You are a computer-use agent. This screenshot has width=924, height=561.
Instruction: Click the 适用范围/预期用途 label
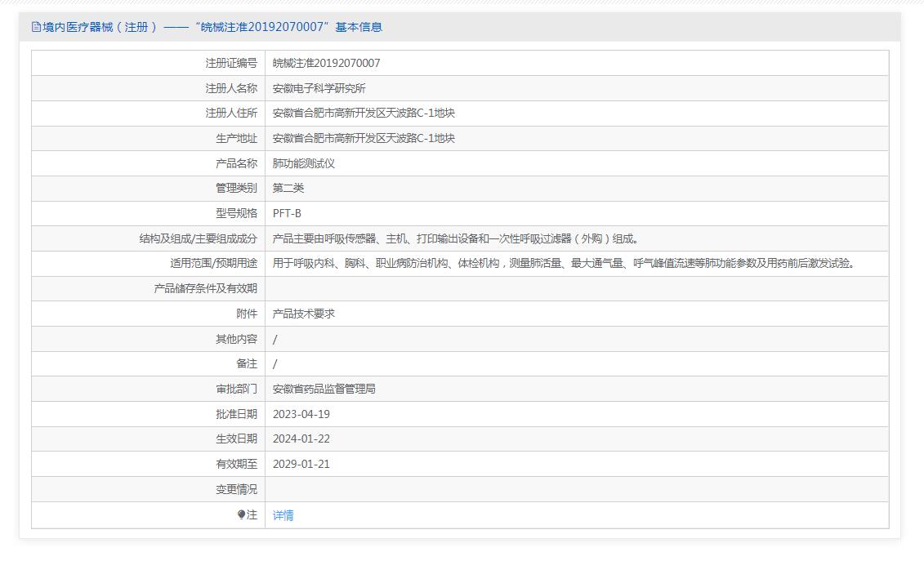coord(214,264)
